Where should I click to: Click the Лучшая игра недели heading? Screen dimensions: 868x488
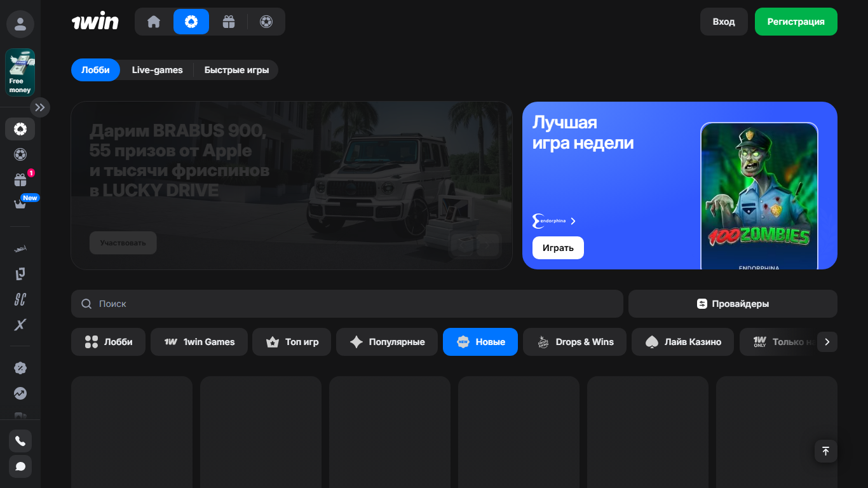tap(583, 132)
